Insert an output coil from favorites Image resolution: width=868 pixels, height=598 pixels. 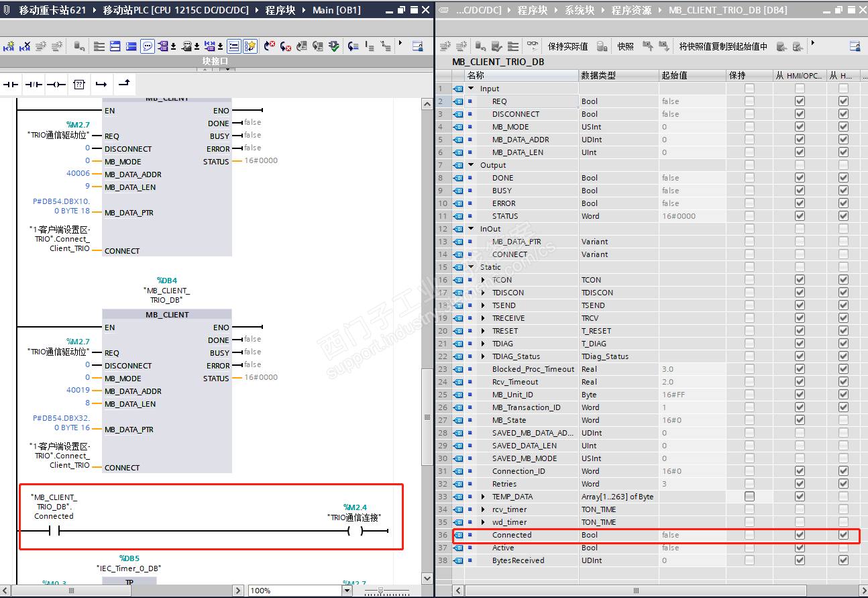[56, 84]
